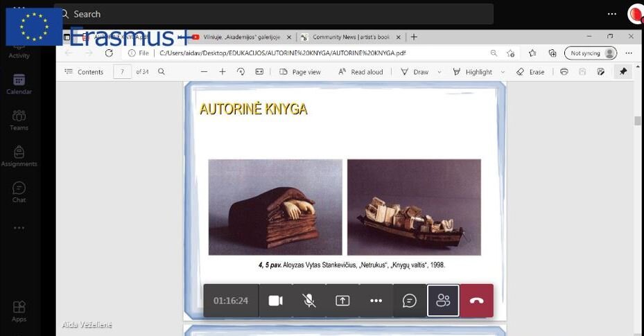This screenshot has width=644, height=336.
Task: Open Activity in the Teams sidebar
Action: pyautogui.click(x=19, y=51)
